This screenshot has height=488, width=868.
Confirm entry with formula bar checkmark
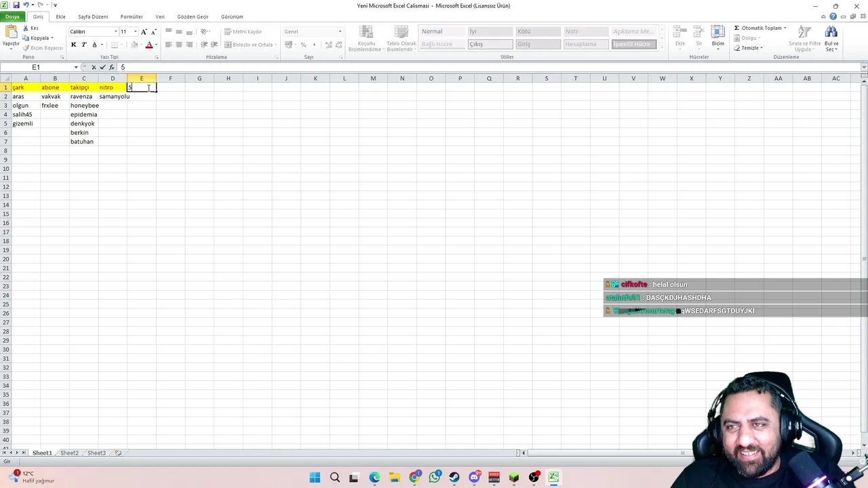point(102,67)
